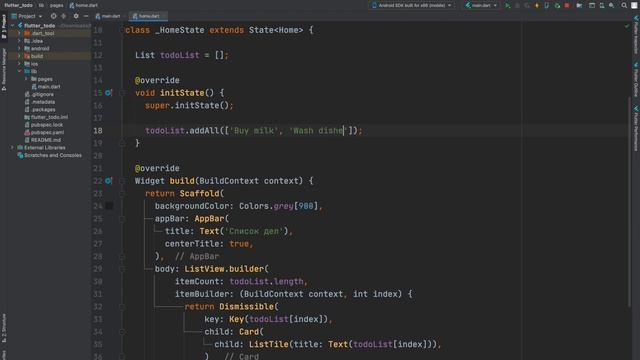Toggle code folding at the Dismissible line
Viewport: 640px width, 360px height.
122,307
